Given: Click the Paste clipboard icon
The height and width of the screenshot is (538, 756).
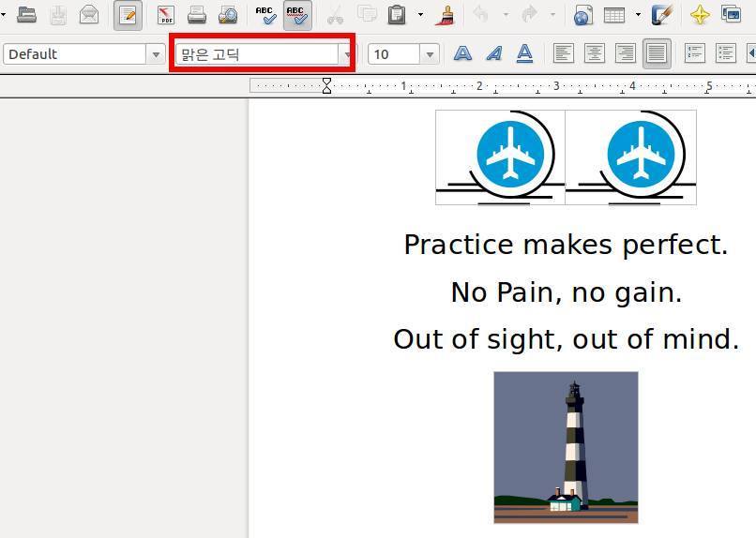Looking at the screenshot, I should (397, 15).
